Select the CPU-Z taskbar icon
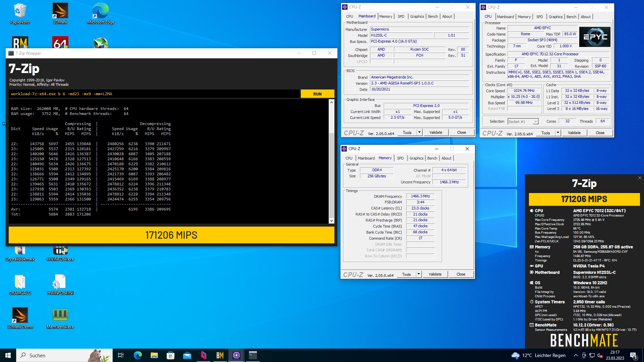This screenshot has width=644, height=362. tap(236, 355)
